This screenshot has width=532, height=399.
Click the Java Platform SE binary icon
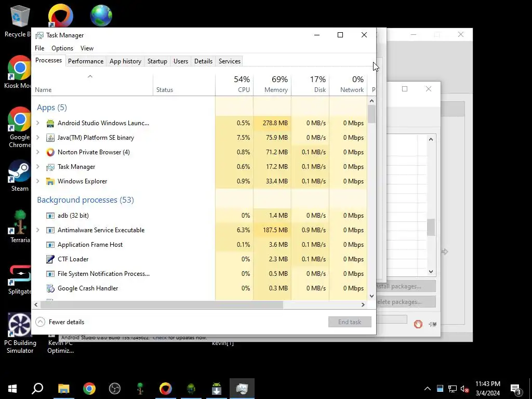pos(50,138)
